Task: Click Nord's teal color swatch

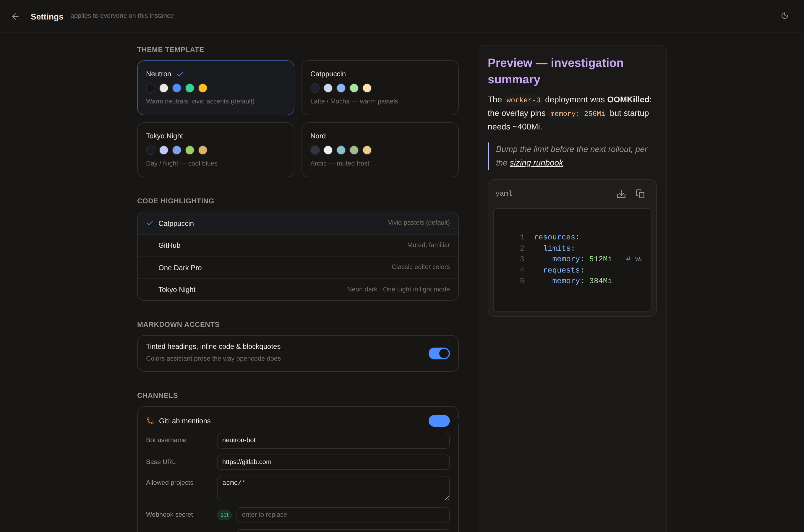Action: (x=341, y=150)
